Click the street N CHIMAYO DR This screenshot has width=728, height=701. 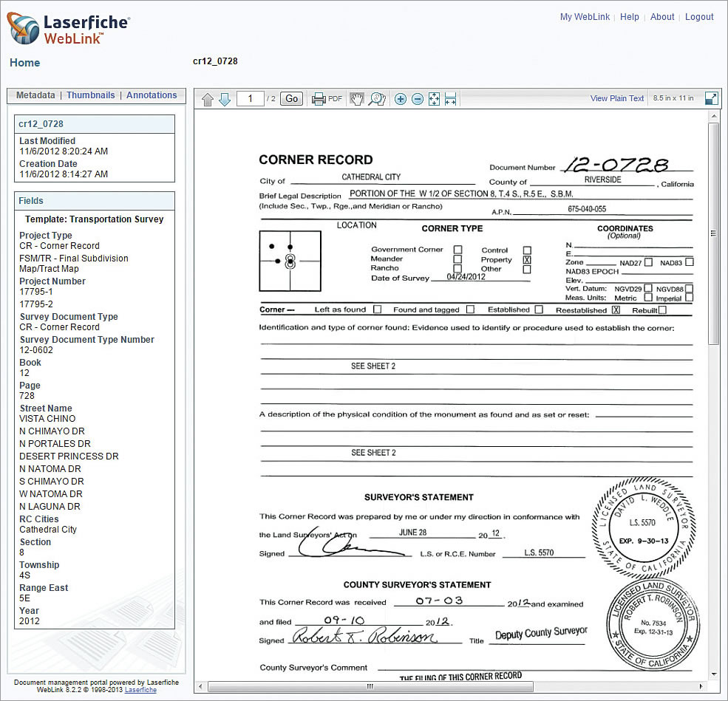click(x=52, y=431)
